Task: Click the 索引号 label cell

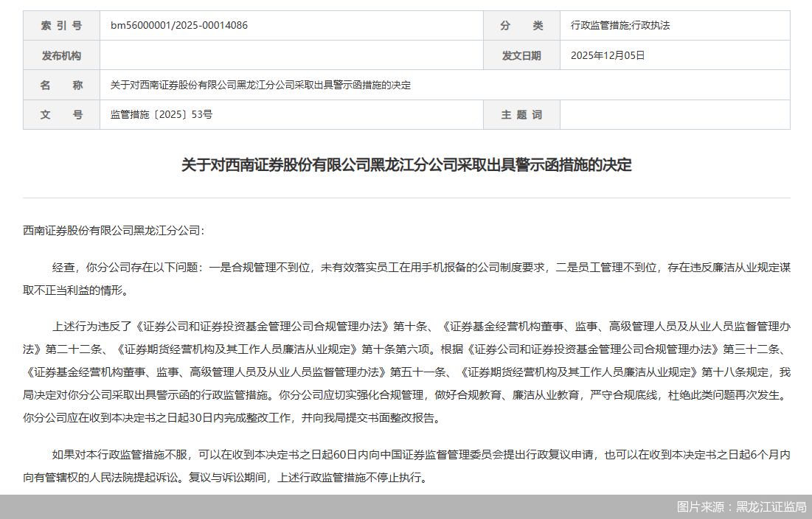Action: pos(61,25)
